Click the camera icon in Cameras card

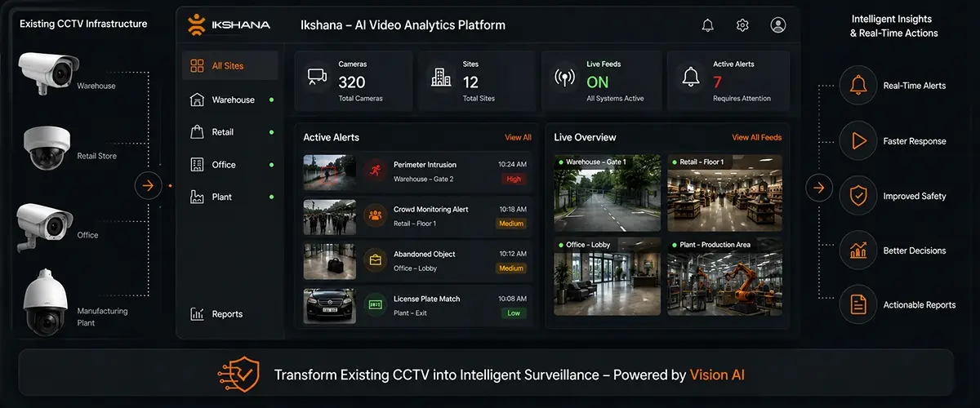click(x=317, y=77)
